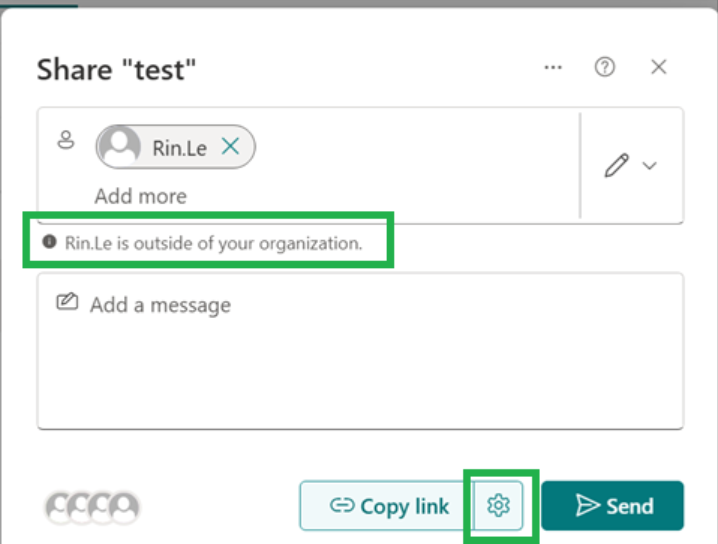The height and width of the screenshot is (544, 718).
Task: Click the Share "test" title
Action: click(116, 70)
